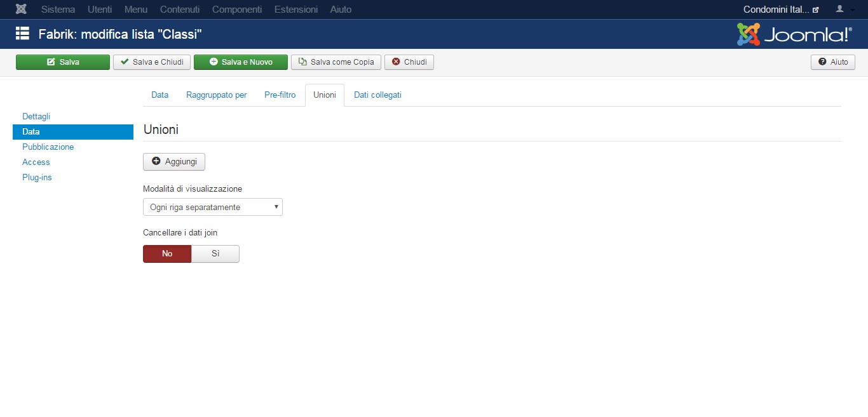Click the Fabrik list grid icon
868x417 pixels.
23,34
